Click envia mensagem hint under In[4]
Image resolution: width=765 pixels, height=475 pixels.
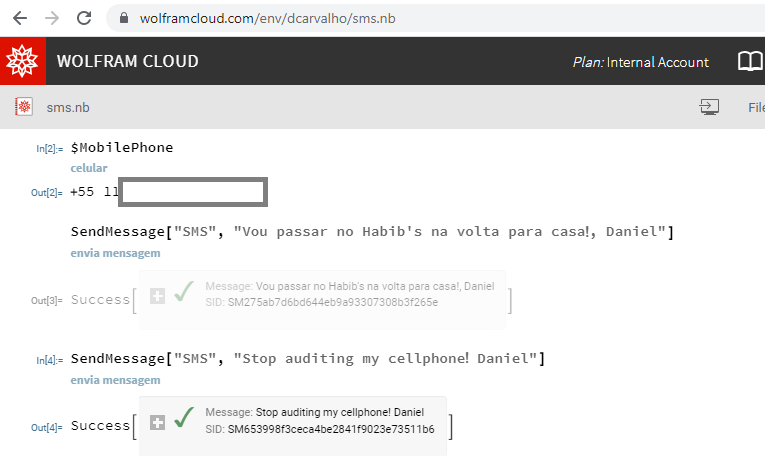115,380
